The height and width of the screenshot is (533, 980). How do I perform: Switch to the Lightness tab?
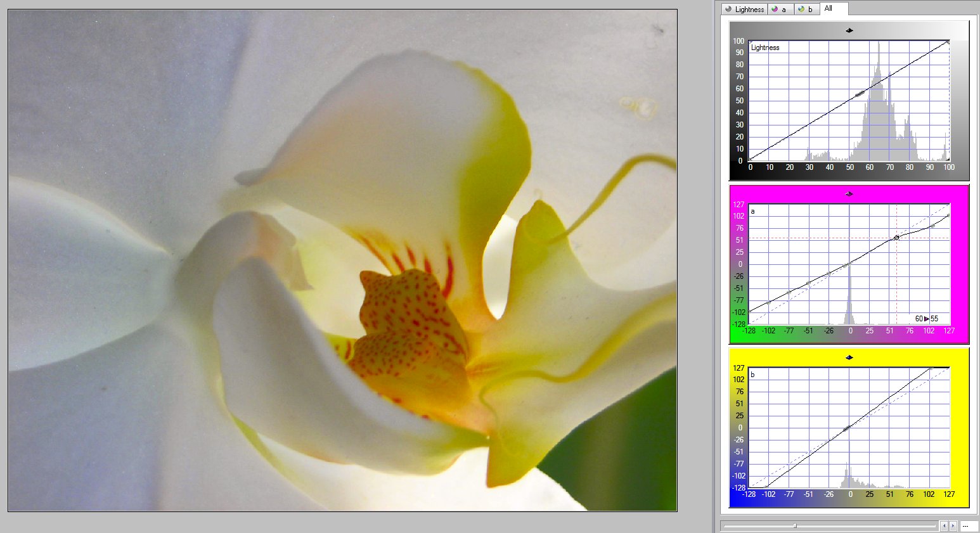tap(745, 10)
